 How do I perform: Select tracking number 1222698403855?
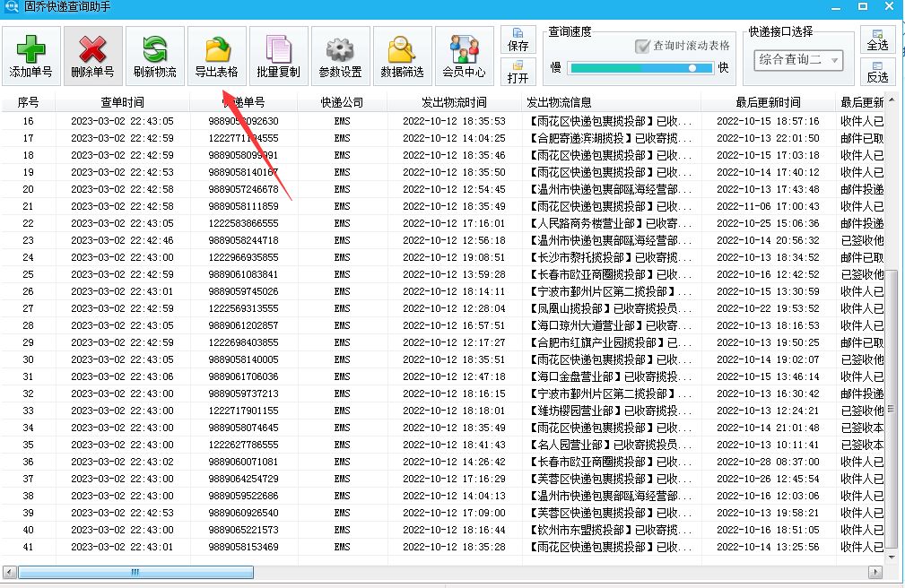tap(243, 342)
